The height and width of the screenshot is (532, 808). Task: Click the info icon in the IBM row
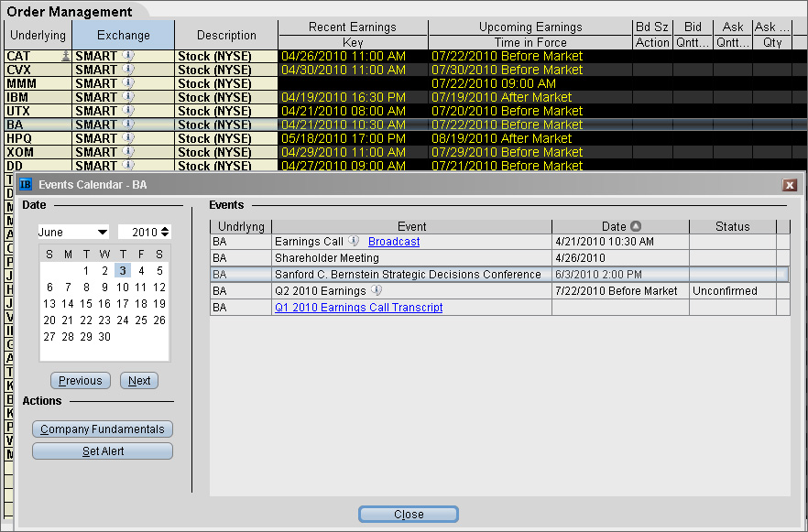128,97
